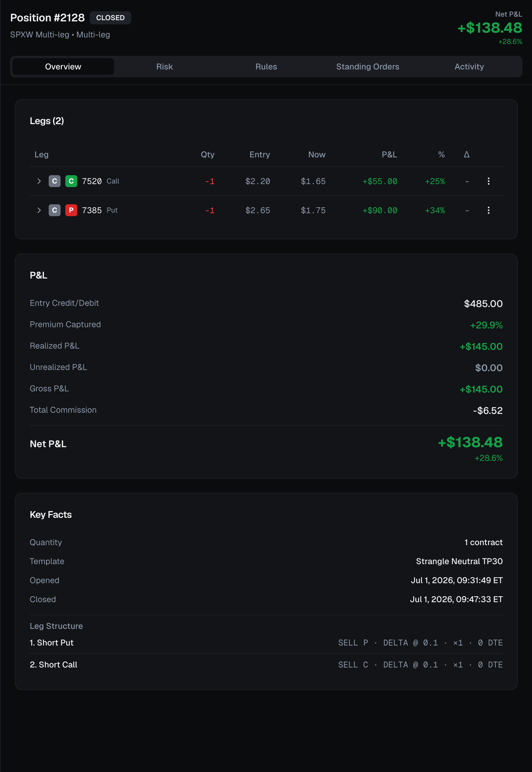
Task: Switch to the Risk tab
Action: pyautogui.click(x=164, y=67)
